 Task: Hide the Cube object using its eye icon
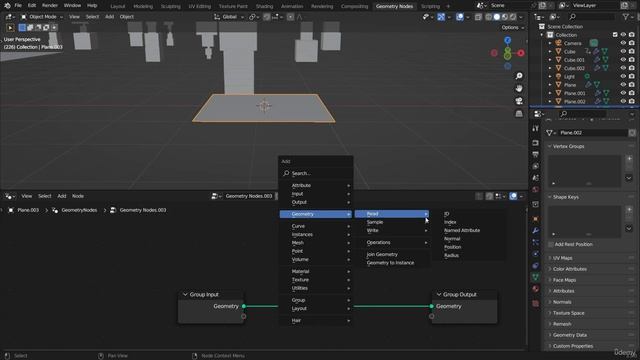coord(623,51)
